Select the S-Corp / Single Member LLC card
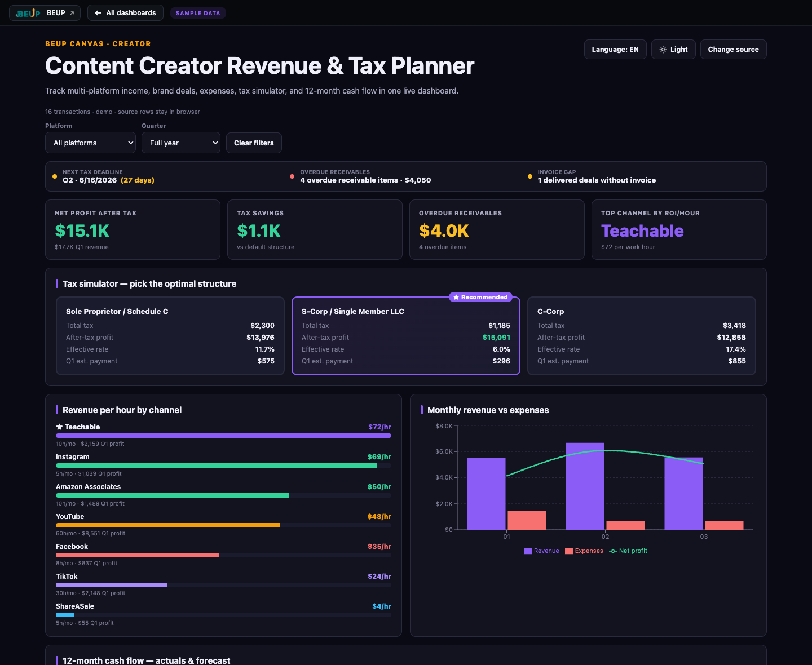The image size is (812, 665). (x=406, y=336)
